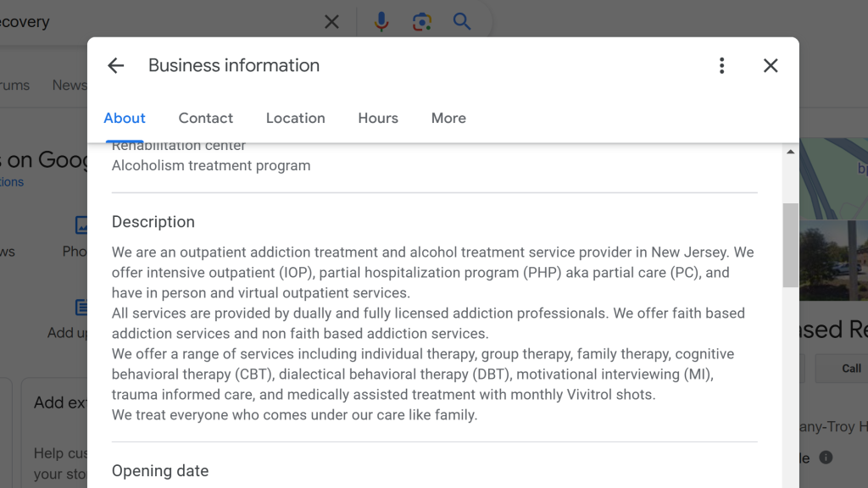Close the Business information dialog
Viewport: 868px width, 488px height.
point(771,65)
